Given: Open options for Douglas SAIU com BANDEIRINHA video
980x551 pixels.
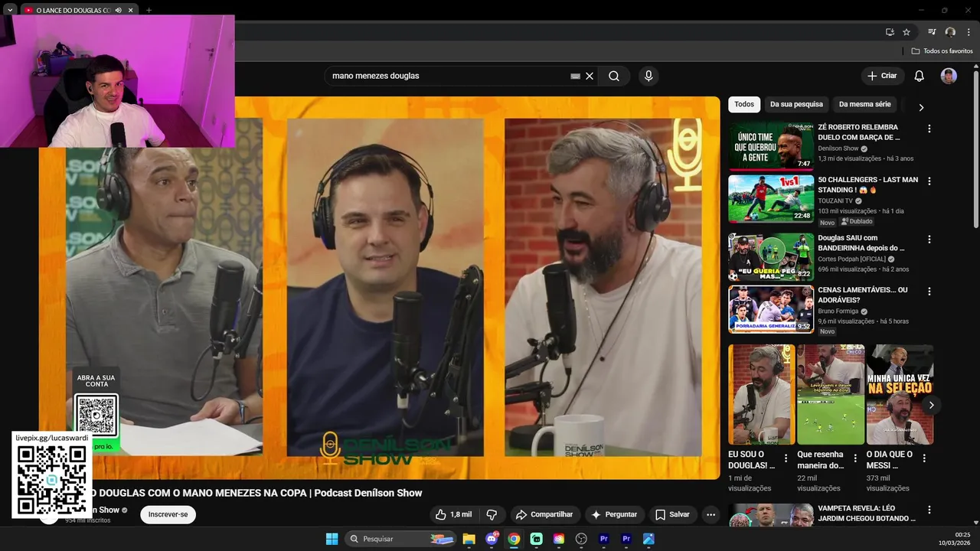Looking at the screenshot, I should click(929, 239).
